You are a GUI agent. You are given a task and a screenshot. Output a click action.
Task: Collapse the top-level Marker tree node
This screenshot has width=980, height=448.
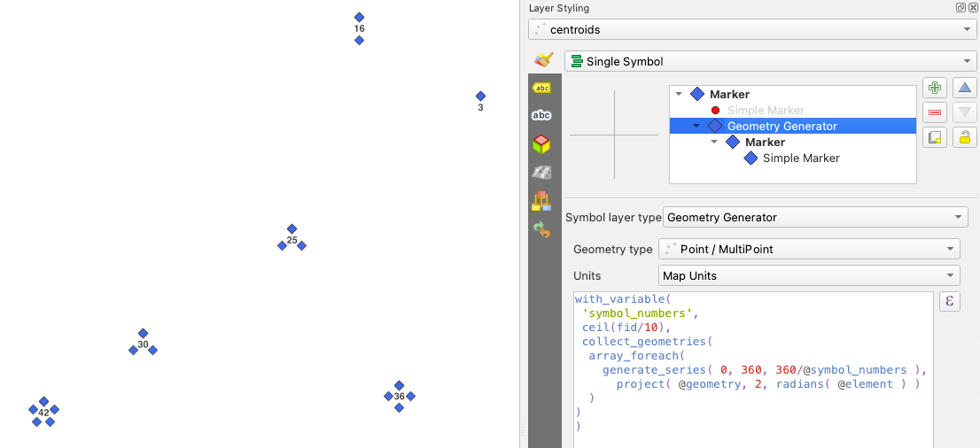(x=679, y=94)
